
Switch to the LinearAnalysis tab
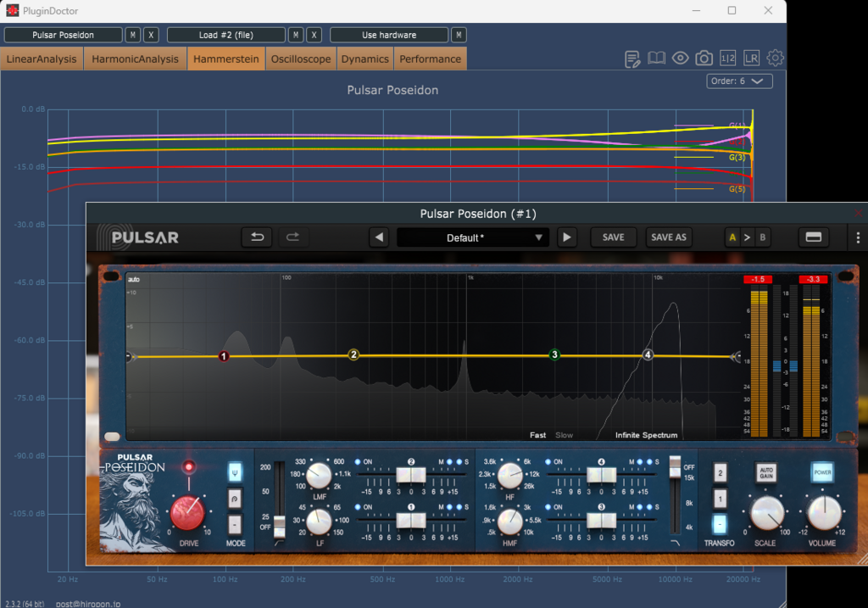pos(42,59)
